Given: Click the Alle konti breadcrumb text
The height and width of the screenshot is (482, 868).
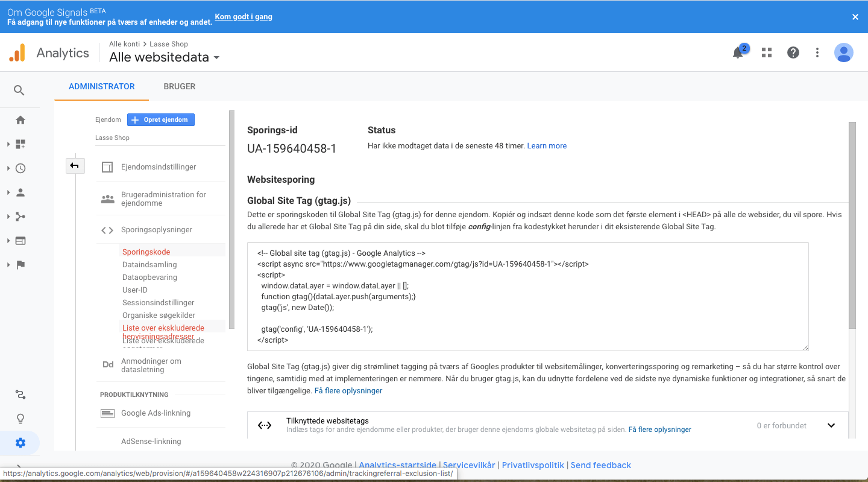Looking at the screenshot, I should [124, 44].
